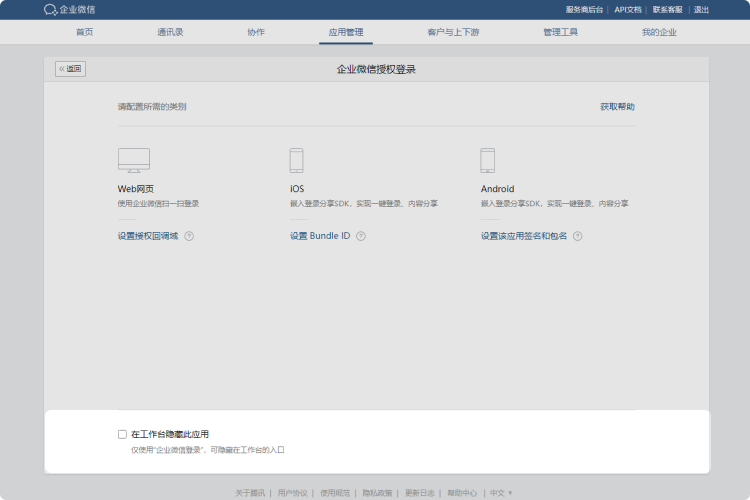The width and height of the screenshot is (750, 500).
Task: Open the 用户协议 footer link
Action: click(292, 493)
